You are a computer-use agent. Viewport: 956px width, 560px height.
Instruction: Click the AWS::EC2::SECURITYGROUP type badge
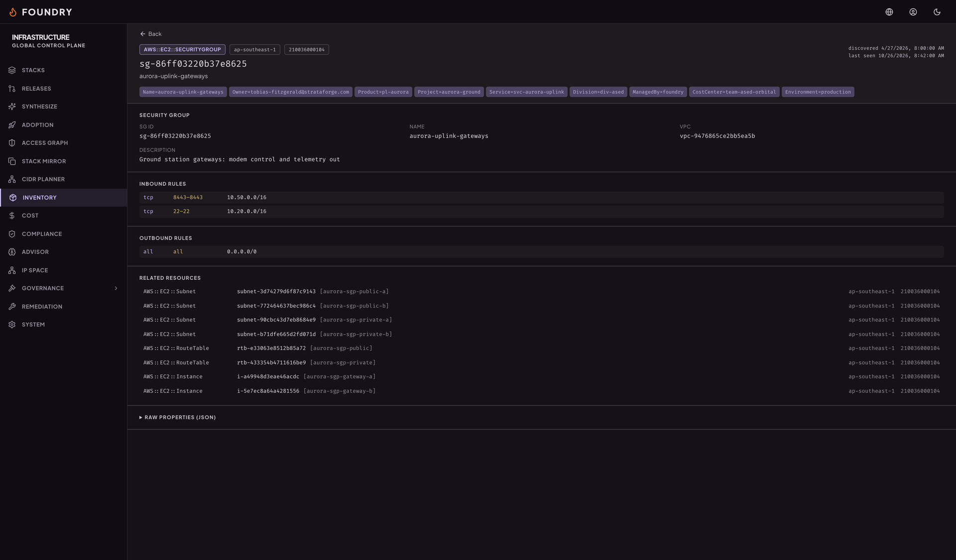182,50
